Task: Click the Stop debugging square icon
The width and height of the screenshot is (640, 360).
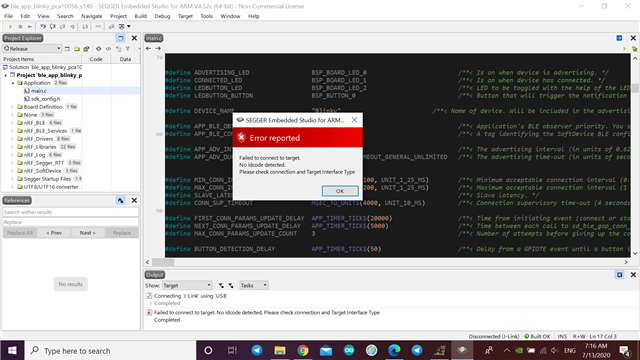Action: (20, 27)
